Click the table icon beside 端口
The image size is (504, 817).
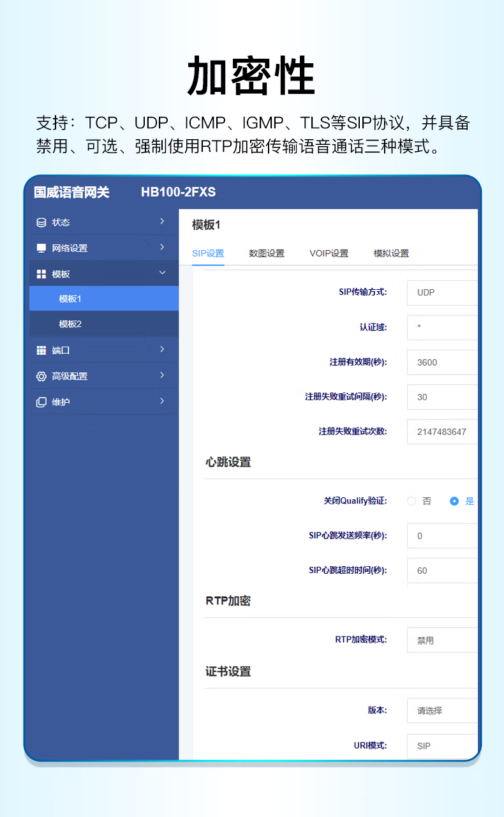(x=41, y=350)
